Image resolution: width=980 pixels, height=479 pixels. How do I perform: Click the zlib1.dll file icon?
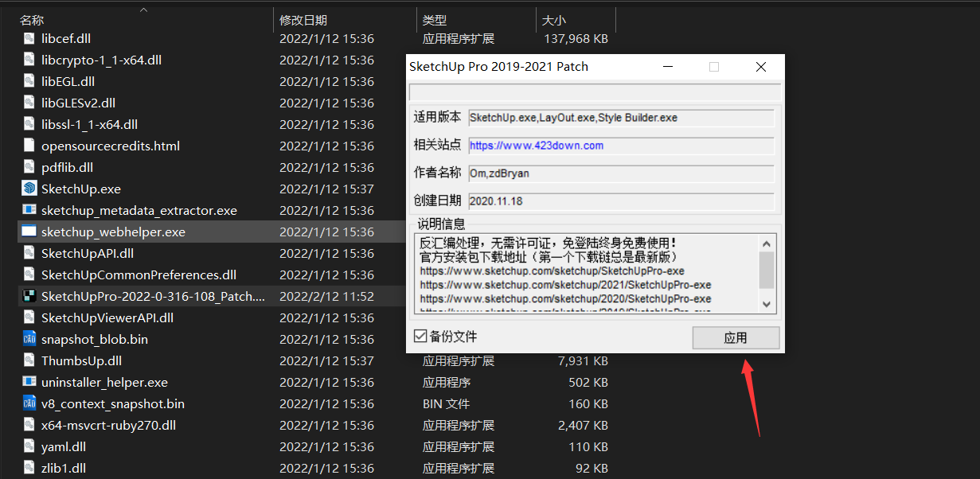coord(29,468)
